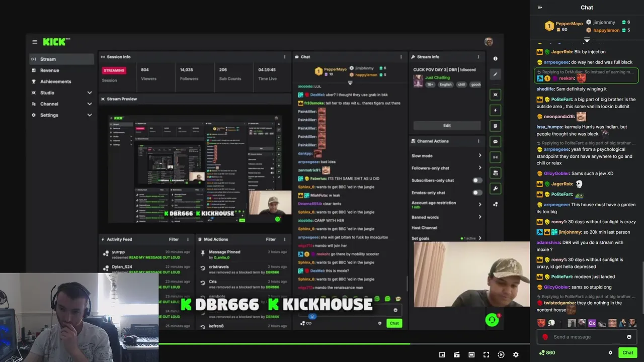Click the info icon in right toolbar
Viewport: 644px width, 362px height.
pos(495,59)
